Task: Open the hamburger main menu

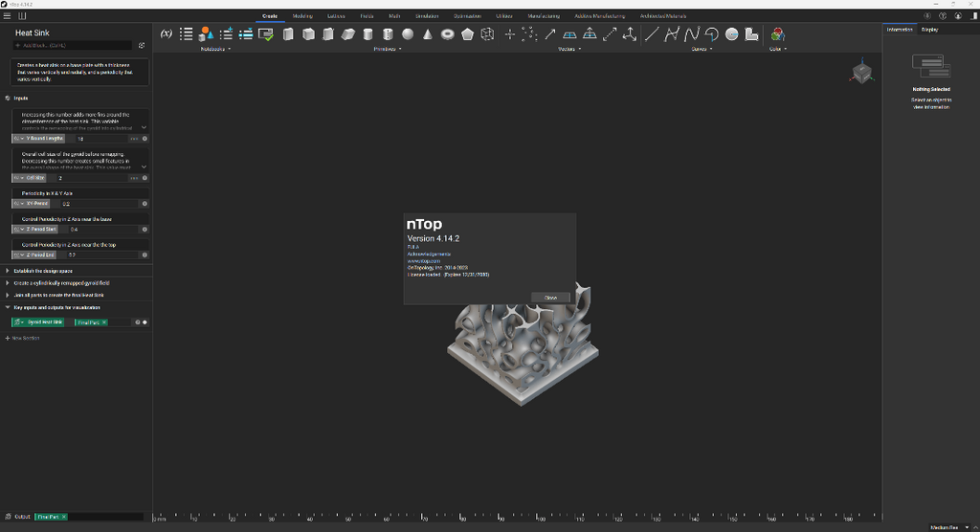Action: click(7, 15)
